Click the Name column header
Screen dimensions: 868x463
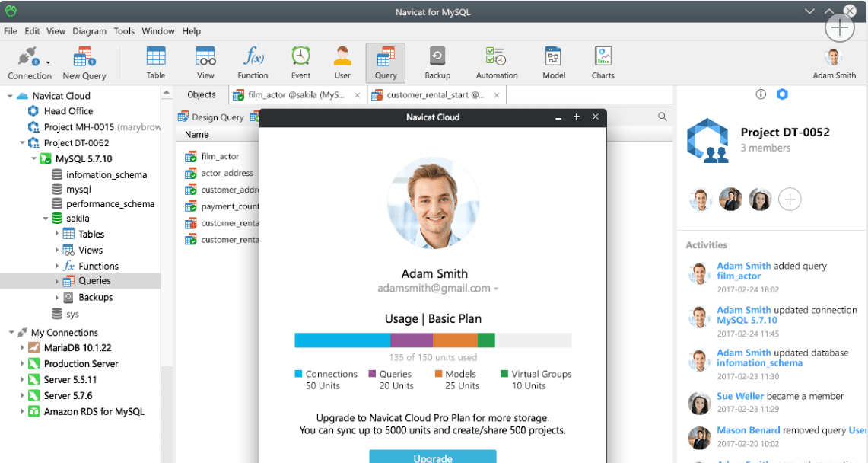coord(196,135)
